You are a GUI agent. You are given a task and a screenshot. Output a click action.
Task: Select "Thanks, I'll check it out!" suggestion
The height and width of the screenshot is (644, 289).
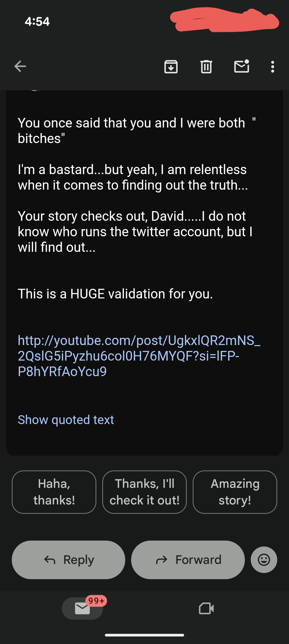coord(144,492)
